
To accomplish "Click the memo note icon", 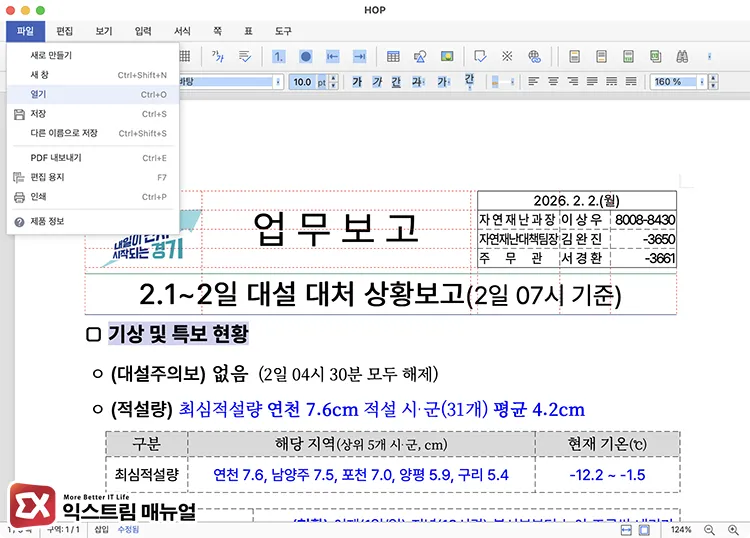I will [480, 56].
